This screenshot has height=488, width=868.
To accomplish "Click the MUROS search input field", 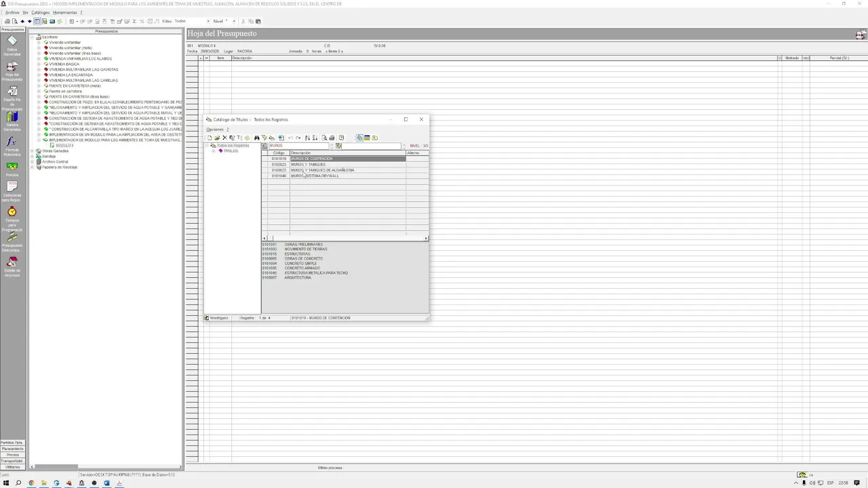I will tap(299, 146).
